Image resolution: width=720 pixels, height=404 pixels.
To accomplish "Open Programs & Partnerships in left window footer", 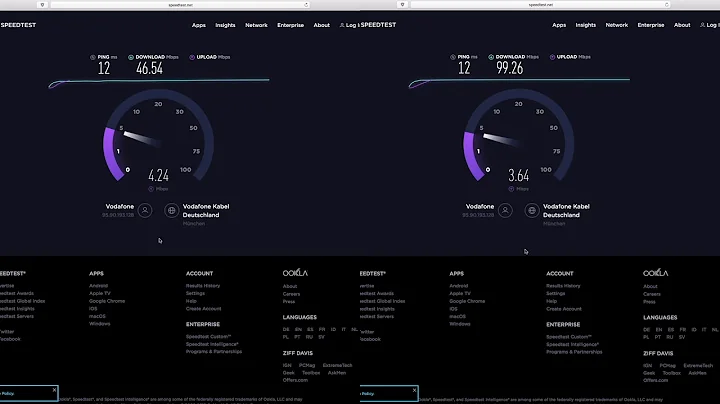I will click(214, 352).
